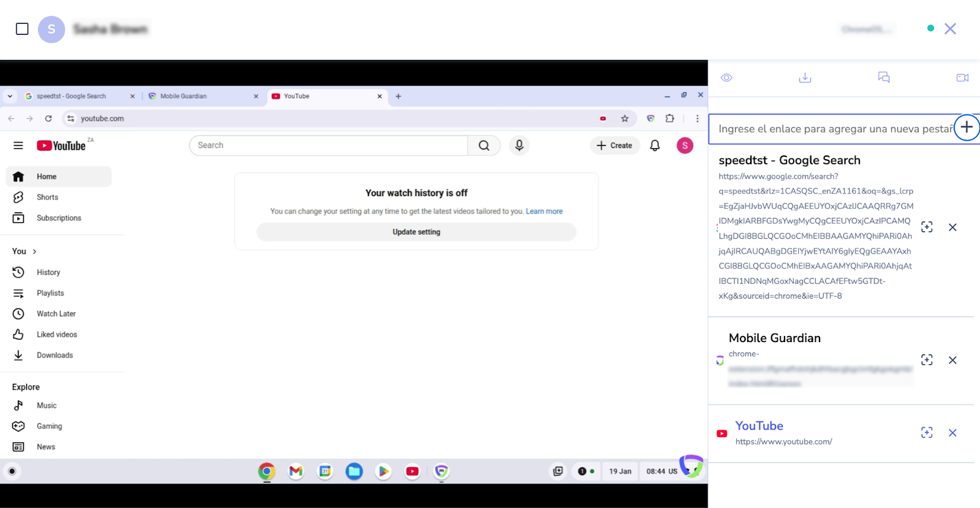Close the Mobile Guardian tab entry in list

[952, 360]
